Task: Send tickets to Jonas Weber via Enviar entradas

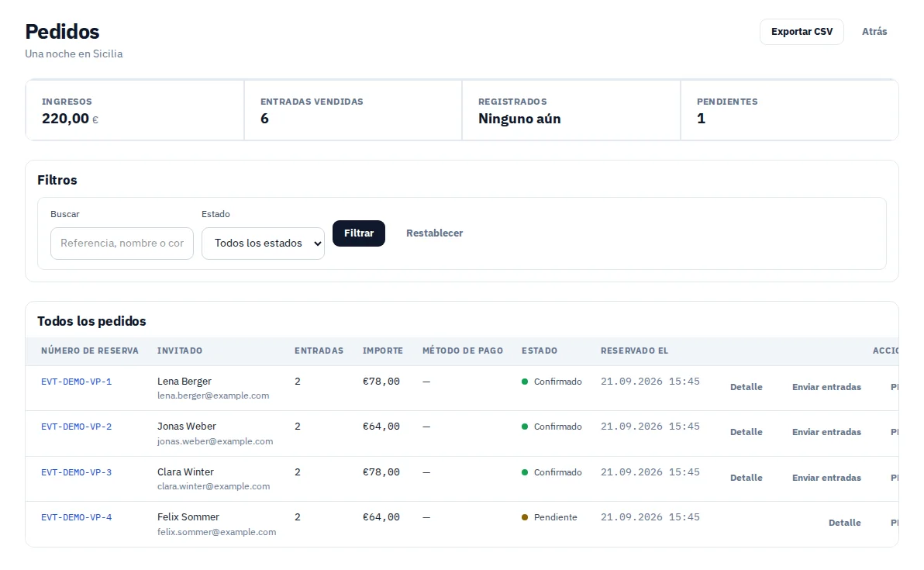Action: pos(826,432)
